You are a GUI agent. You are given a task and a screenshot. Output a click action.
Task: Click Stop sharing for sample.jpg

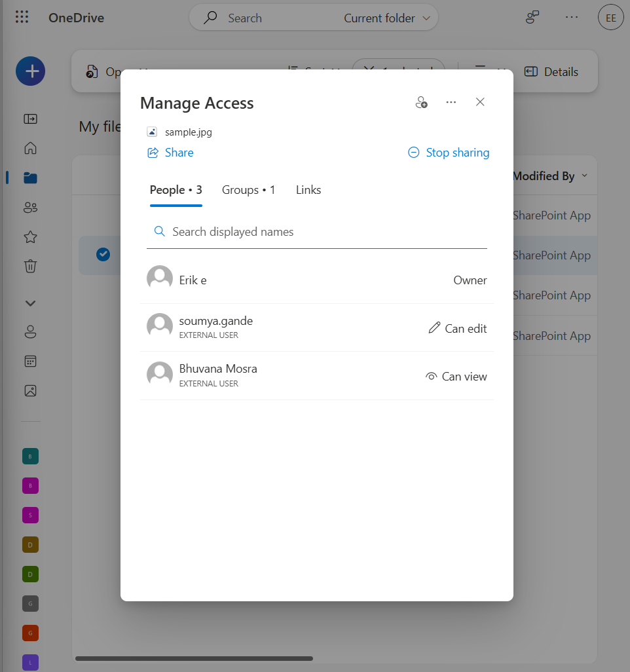click(448, 152)
